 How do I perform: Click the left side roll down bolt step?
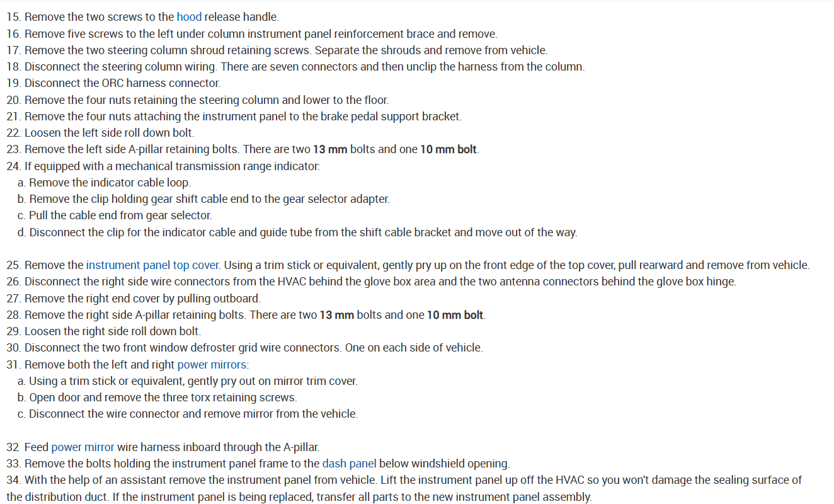point(109,133)
